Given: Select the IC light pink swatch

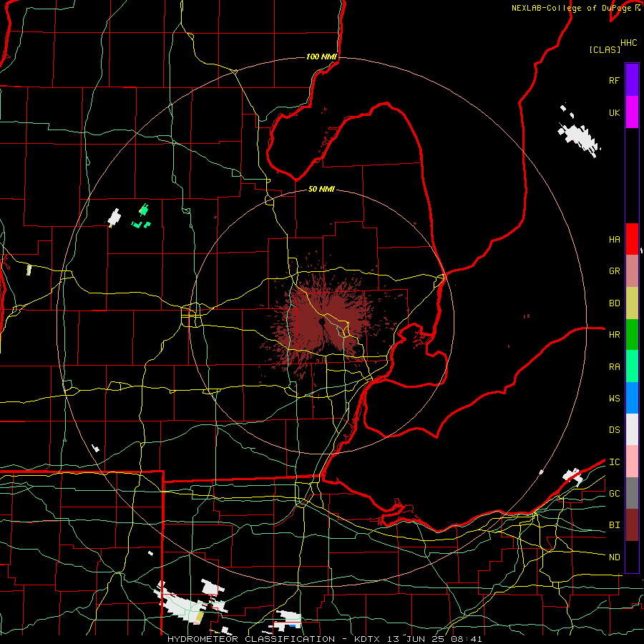Looking at the screenshot, I should coord(632,462).
